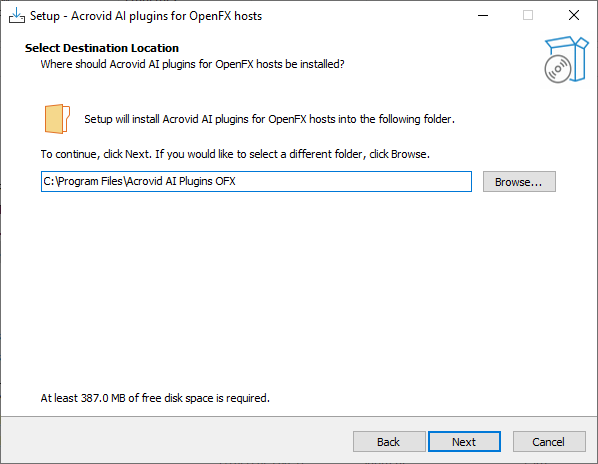
Task: Click empty gray area left of Back button
Action: point(175,440)
